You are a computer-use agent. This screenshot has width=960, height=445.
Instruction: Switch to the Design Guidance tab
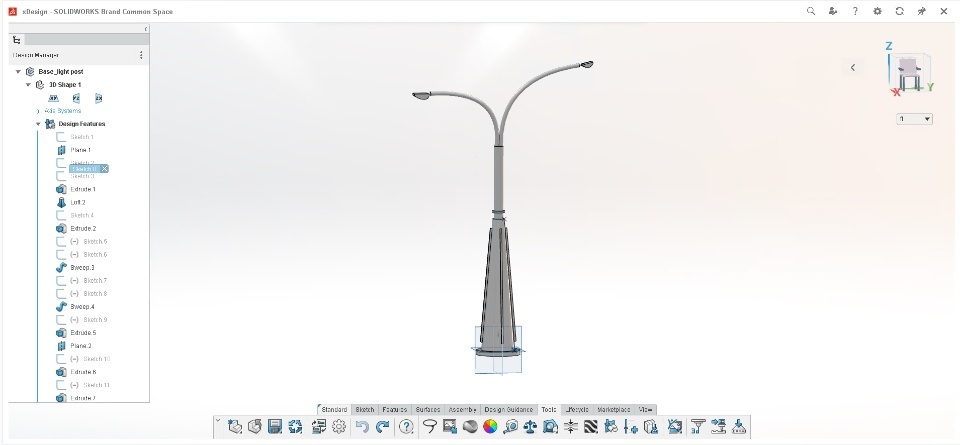509,409
